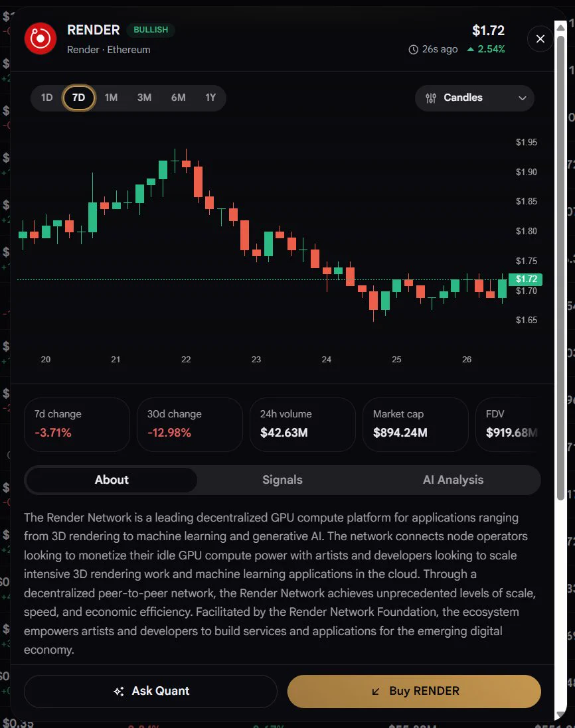575x728 pixels.
Task: Open the AI Analysis tab
Action: [453, 480]
